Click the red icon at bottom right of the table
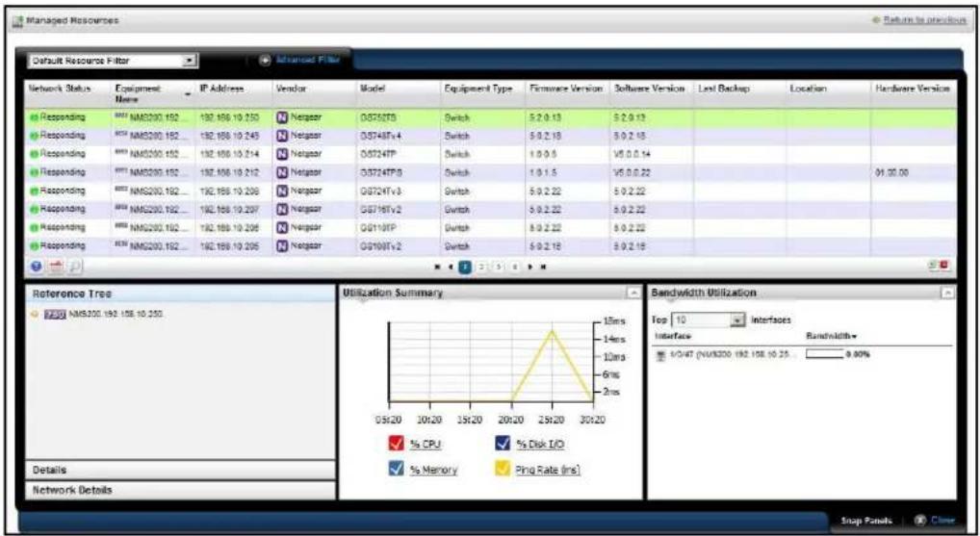The width and height of the screenshot is (980, 536). (943, 267)
